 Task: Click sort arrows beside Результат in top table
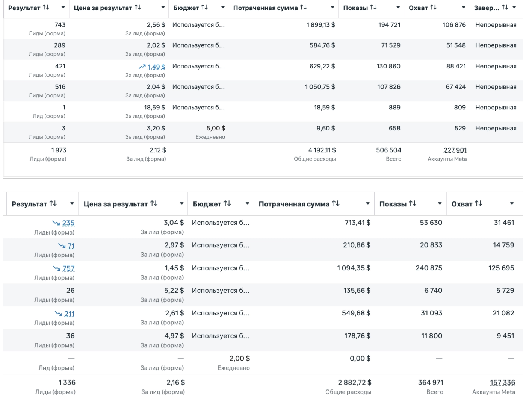point(46,7)
